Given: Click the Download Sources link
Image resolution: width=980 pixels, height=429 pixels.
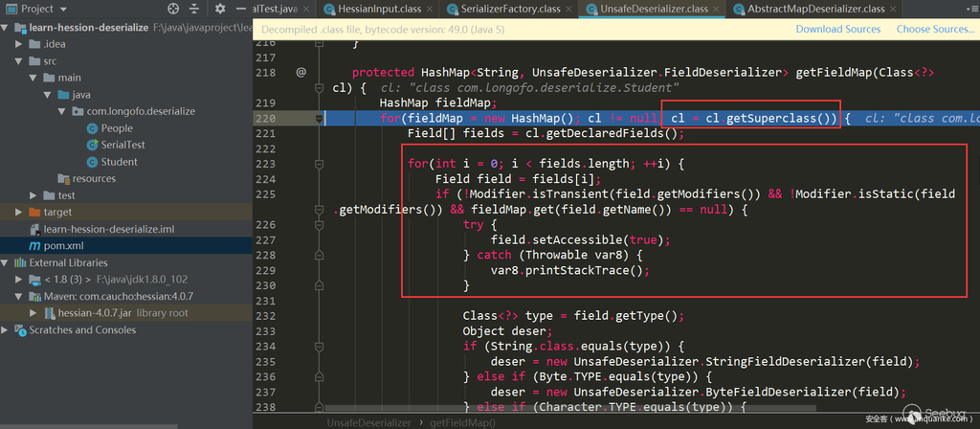Looking at the screenshot, I should 837,29.
